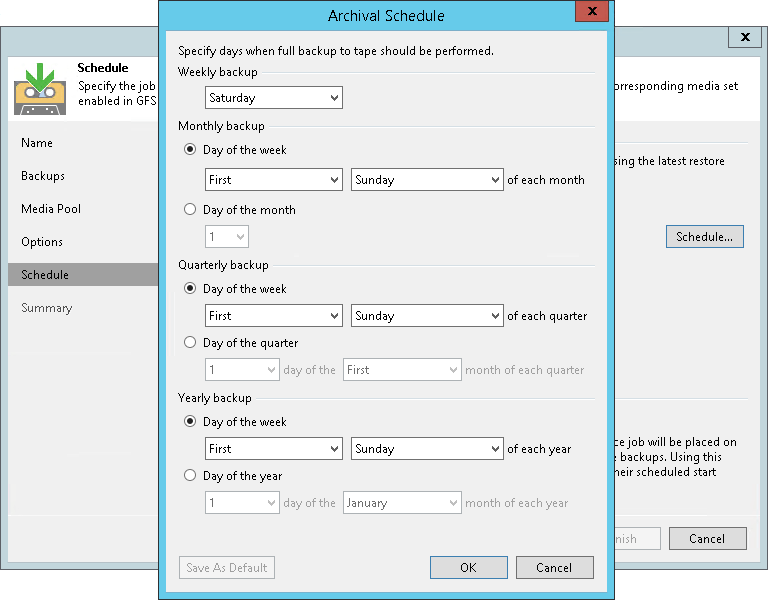The image size is (768, 600).
Task: Open day number dropdown for quarterly backup
Action: pyautogui.click(x=242, y=370)
